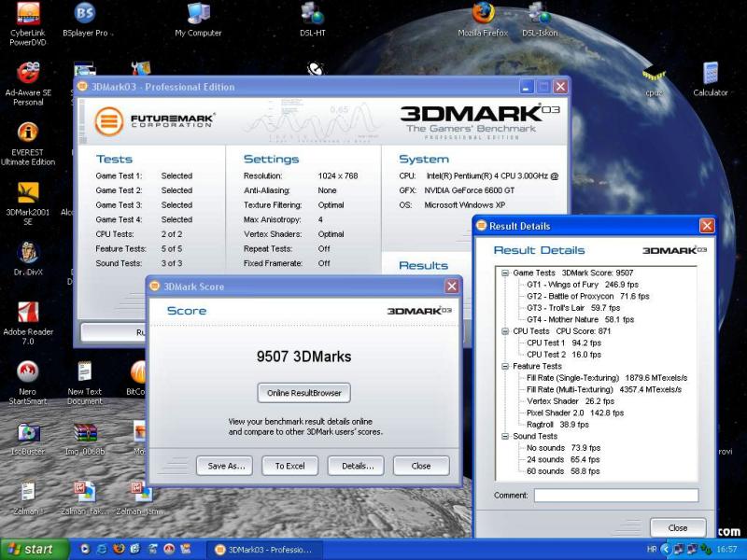747x560 pixels.
Task: Open the Calculator desktop shortcut
Action: tap(711, 74)
